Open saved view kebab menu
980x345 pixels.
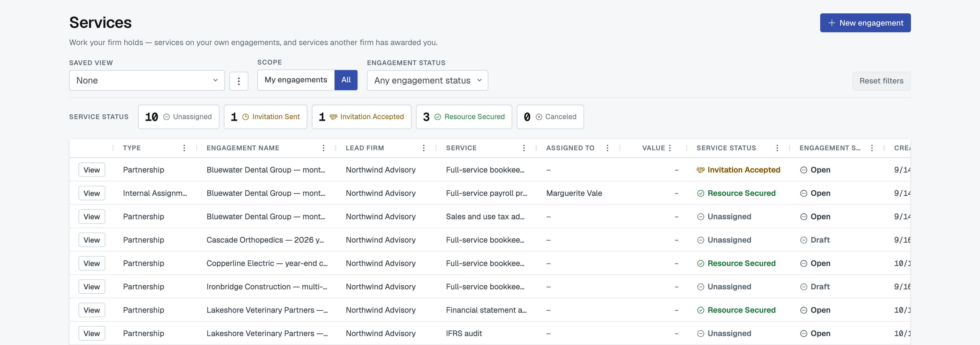click(x=239, y=81)
